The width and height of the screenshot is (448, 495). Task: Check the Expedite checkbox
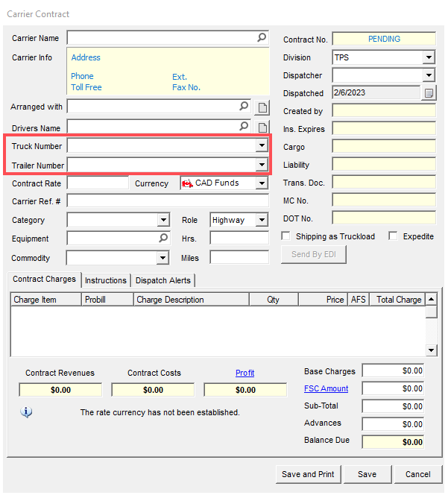[393, 236]
